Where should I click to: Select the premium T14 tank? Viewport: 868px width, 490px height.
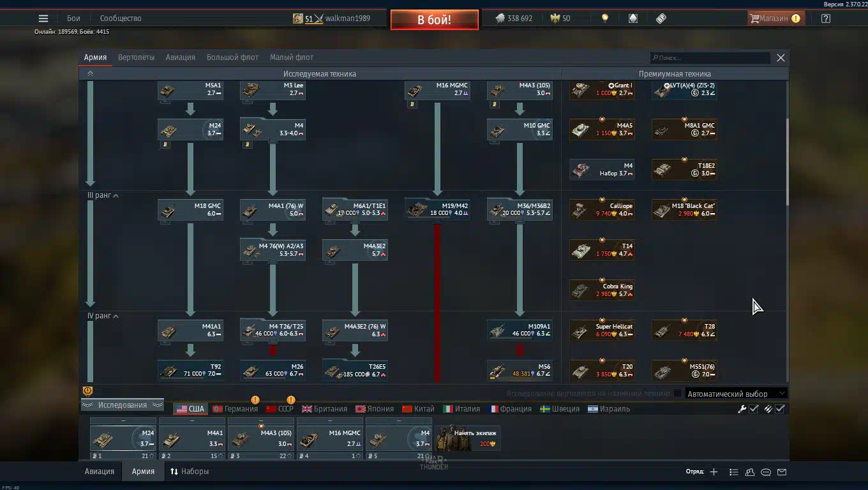click(x=602, y=250)
